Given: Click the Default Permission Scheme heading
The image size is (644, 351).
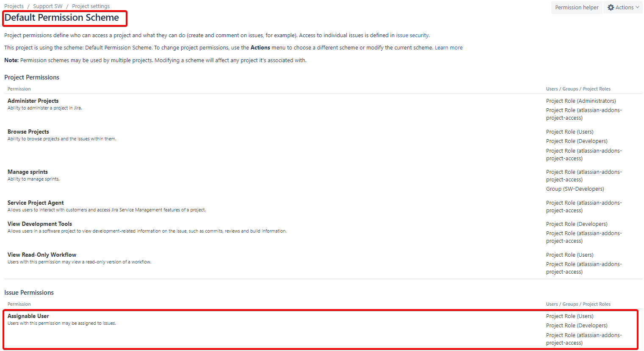Looking at the screenshot, I should pyautogui.click(x=62, y=17).
